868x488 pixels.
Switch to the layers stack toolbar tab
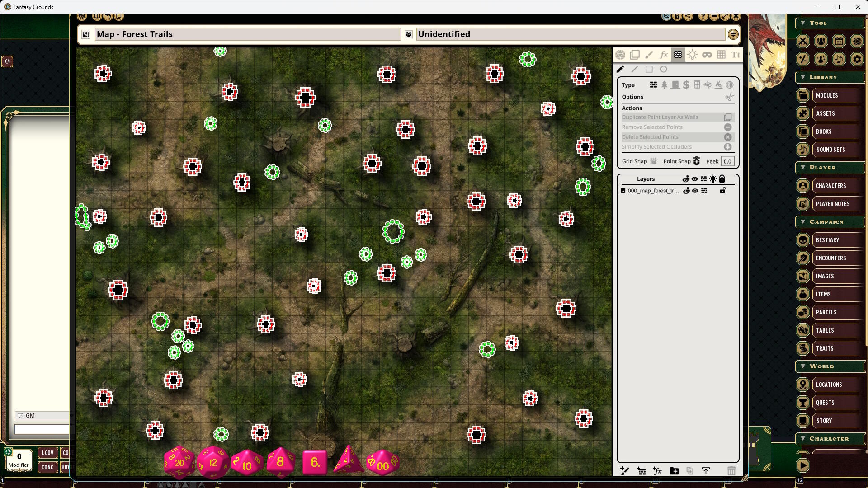pyautogui.click(x=635, y=55)
